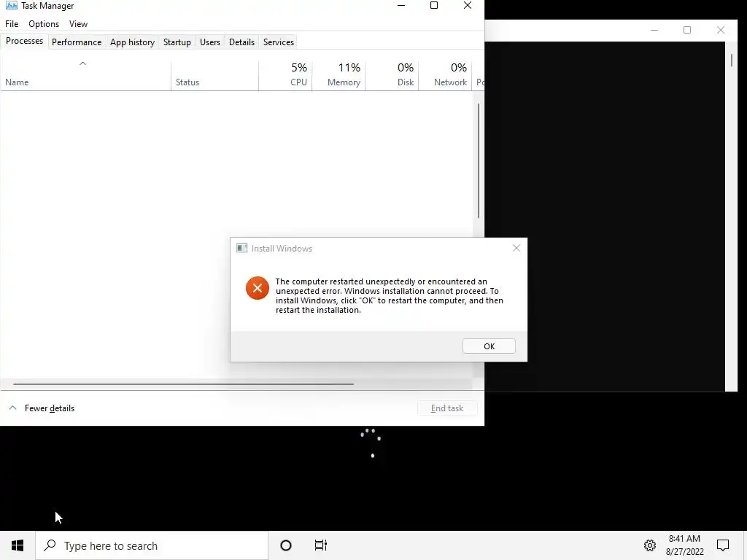
Task: Open Cortana from the taskbar
Action: click(286, 545)
